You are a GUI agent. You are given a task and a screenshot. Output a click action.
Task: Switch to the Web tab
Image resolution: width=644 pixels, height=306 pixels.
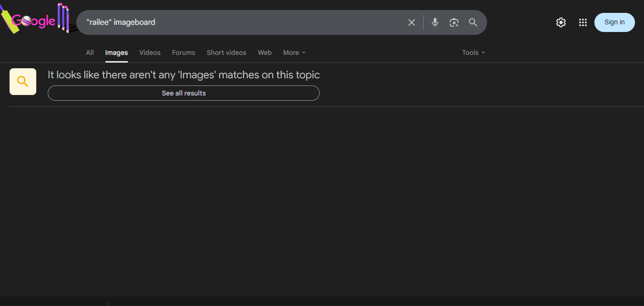265,53
